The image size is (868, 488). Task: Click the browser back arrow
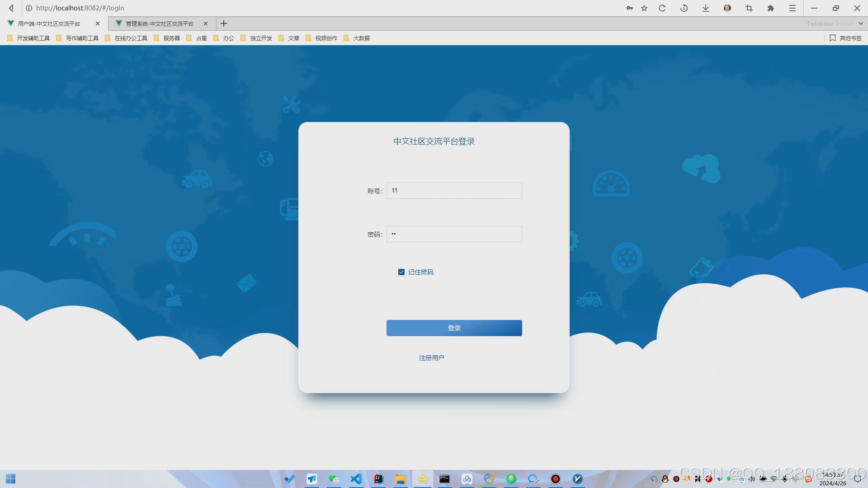click(11, 8)
